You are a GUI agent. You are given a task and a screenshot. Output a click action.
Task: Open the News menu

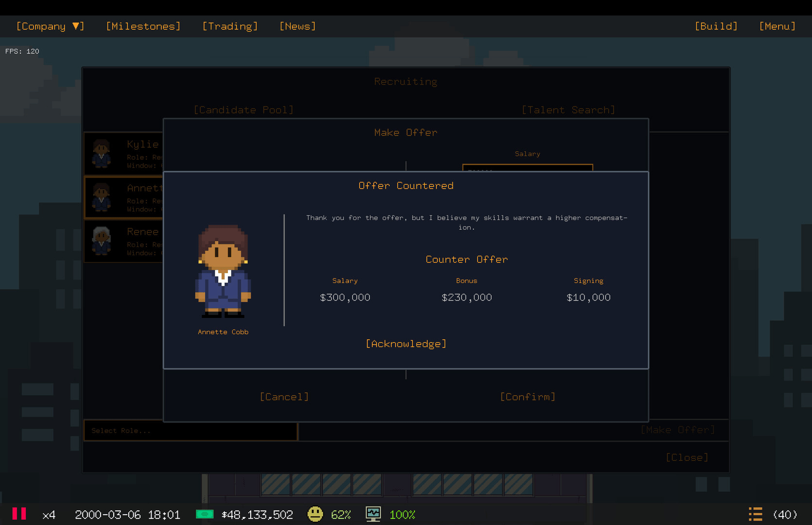pyautogui.click(x=297, y=26)
